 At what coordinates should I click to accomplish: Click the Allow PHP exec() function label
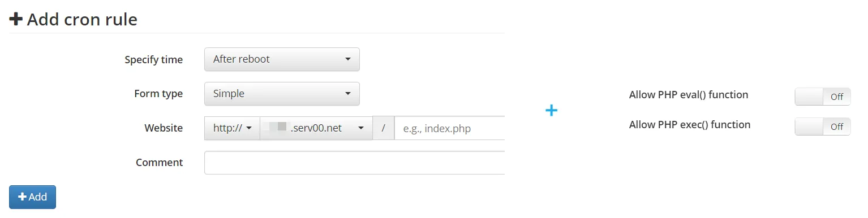pyautogui.click(x=690, y=125)
